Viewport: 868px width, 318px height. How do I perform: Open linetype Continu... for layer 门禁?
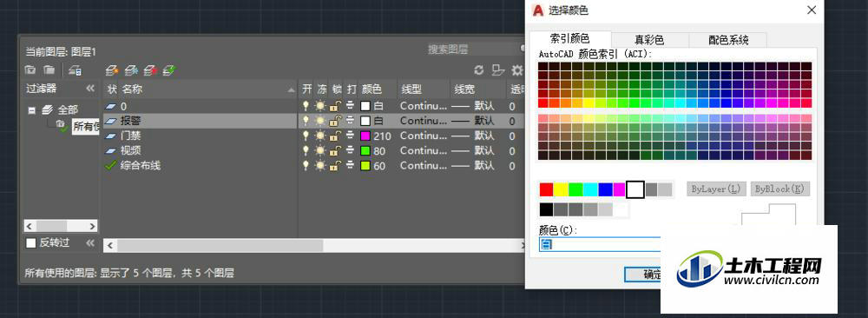(x=424, y=136)
